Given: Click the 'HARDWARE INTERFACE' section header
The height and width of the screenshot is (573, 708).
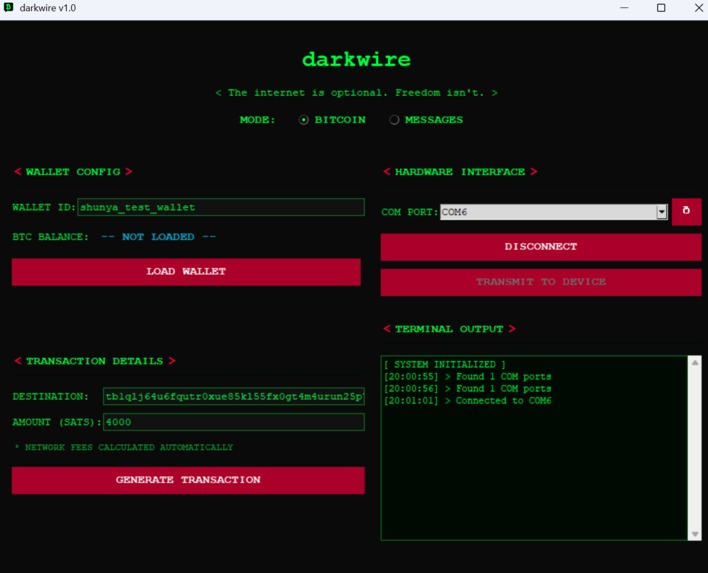Looking at the screenshot, I should pos(460,172).
